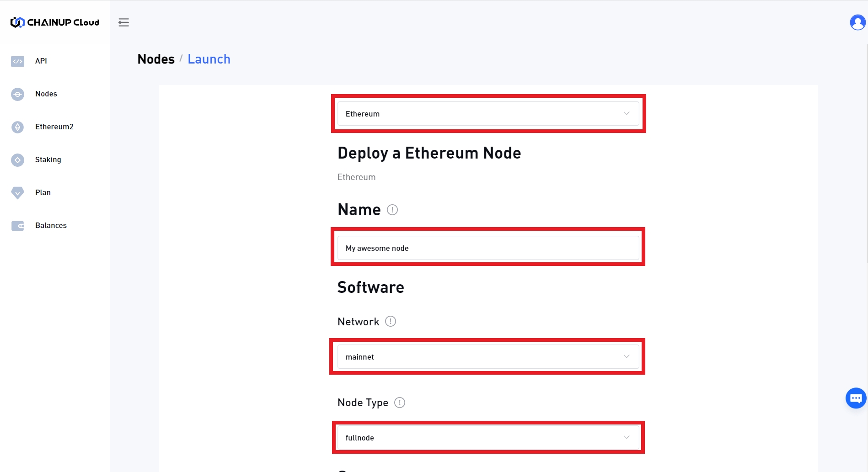The image size is (868, 472).
Task: Click the Staking sidebar icon
Action: click(18, 160)
